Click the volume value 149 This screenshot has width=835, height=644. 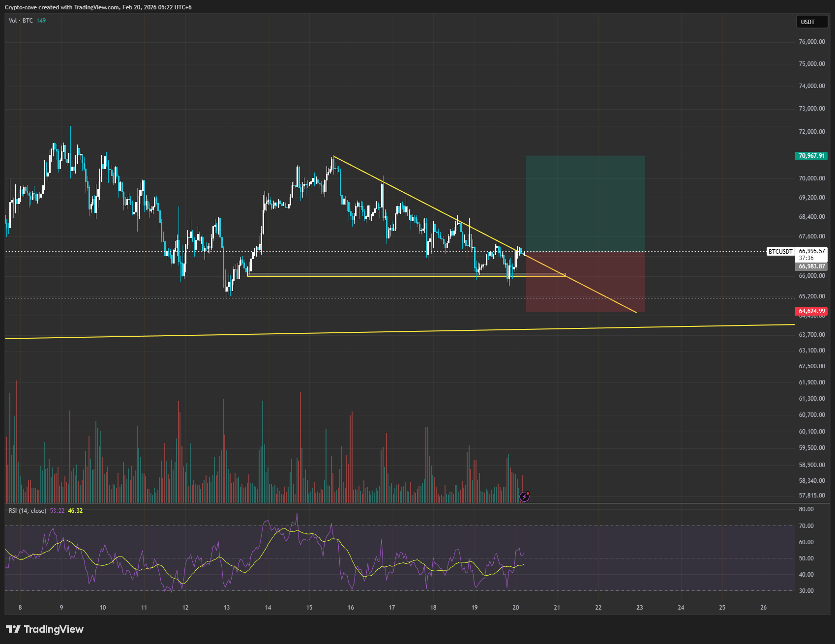click(x=41, y=21)
